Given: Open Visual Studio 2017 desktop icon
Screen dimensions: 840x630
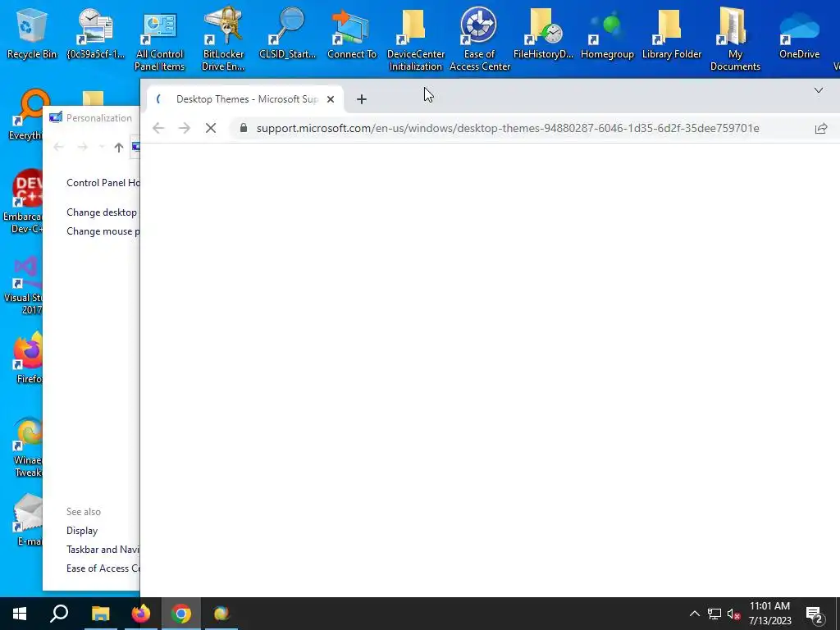Looking at the screenshot, I should pyautogui.click(x=22, y=285).
